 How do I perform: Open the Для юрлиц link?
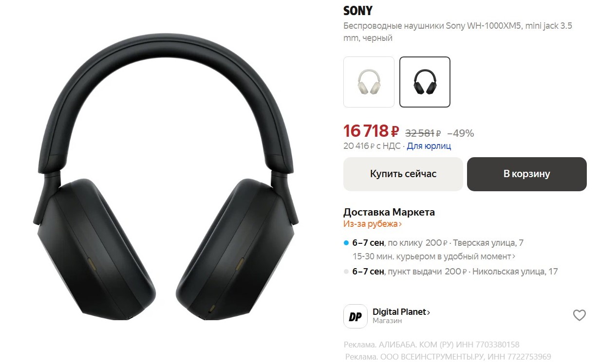click(429, 146)
